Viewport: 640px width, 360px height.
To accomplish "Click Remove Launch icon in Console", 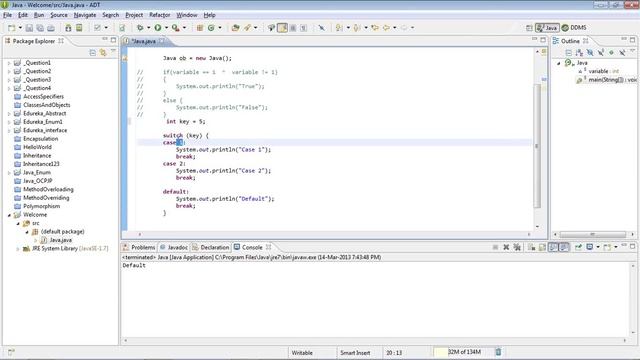I will pos(506,247).
